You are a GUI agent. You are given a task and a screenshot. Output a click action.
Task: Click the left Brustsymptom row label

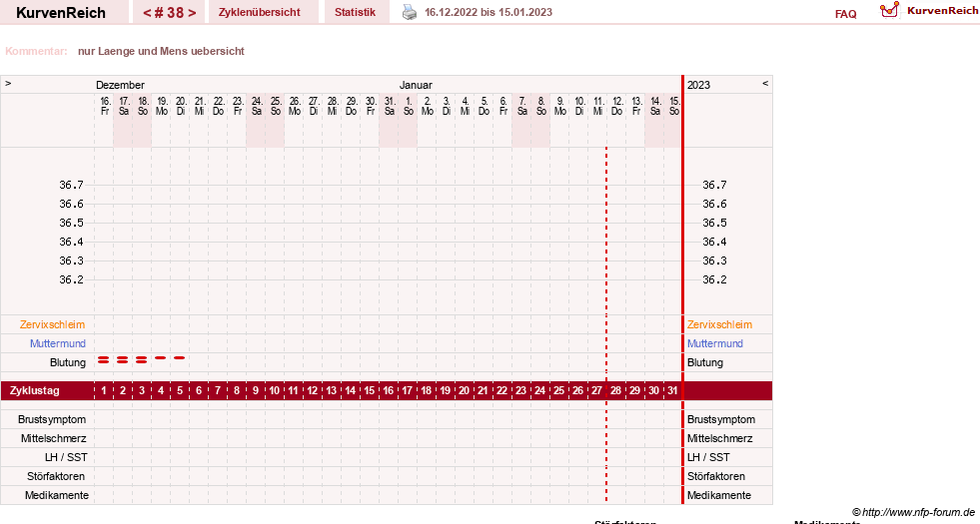coord(52,420)
